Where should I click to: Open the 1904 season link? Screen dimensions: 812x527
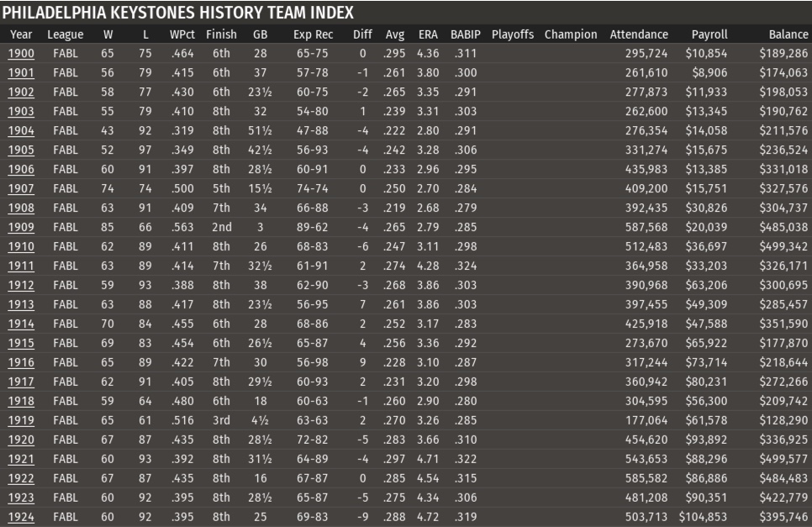[21, 130]
